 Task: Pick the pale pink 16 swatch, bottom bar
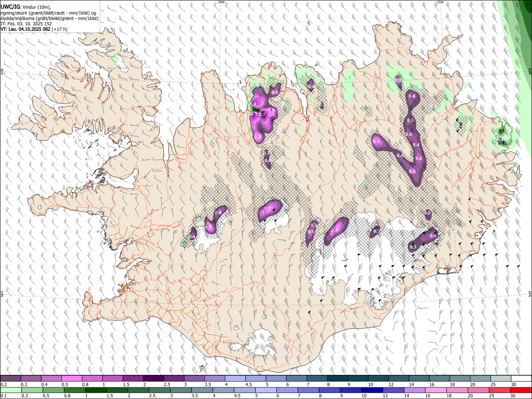coord(435,390)
